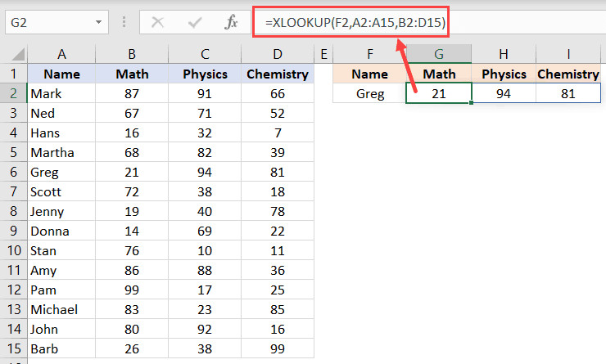Click the Cancel X icon in formula bar
Screen dimensions: 606x364
(x=158, y=22)
